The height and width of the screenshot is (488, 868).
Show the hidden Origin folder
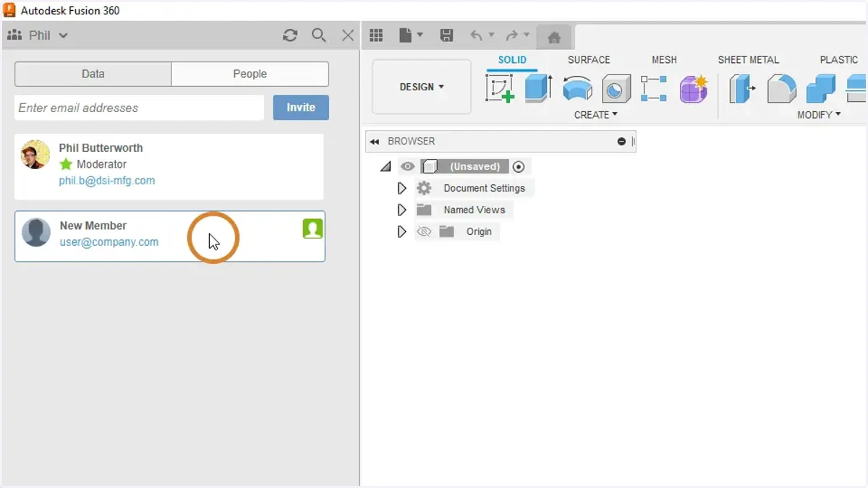coord(424,231)
